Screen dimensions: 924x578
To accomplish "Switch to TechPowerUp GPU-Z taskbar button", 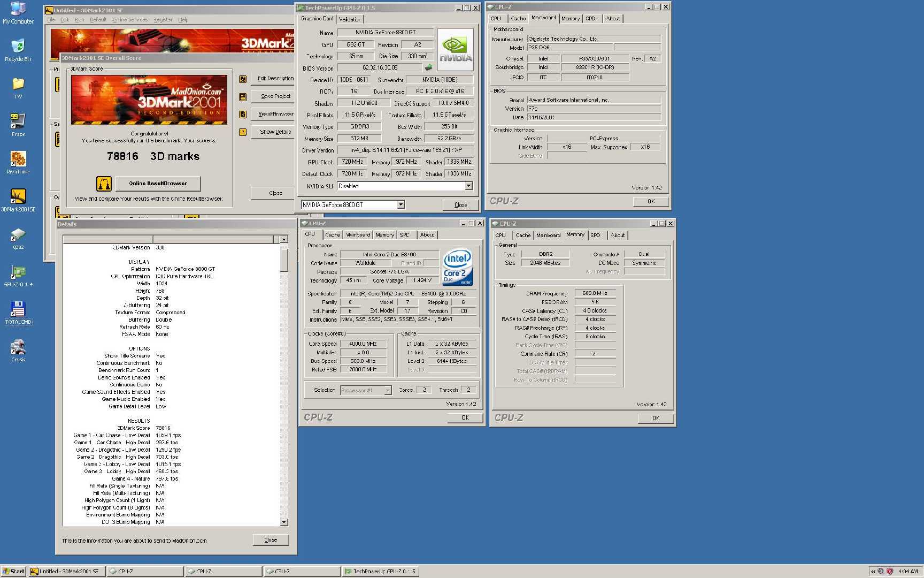I will [x=381, y=571].
